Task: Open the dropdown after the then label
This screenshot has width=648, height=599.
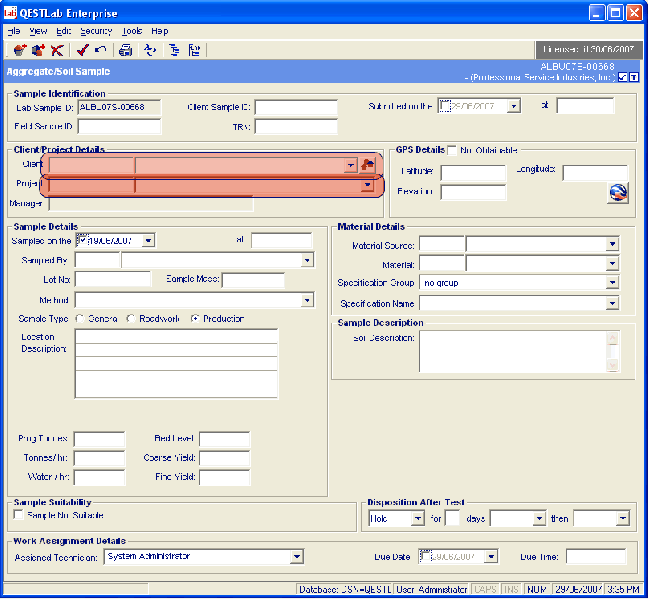Action: [x=622, y=518]
